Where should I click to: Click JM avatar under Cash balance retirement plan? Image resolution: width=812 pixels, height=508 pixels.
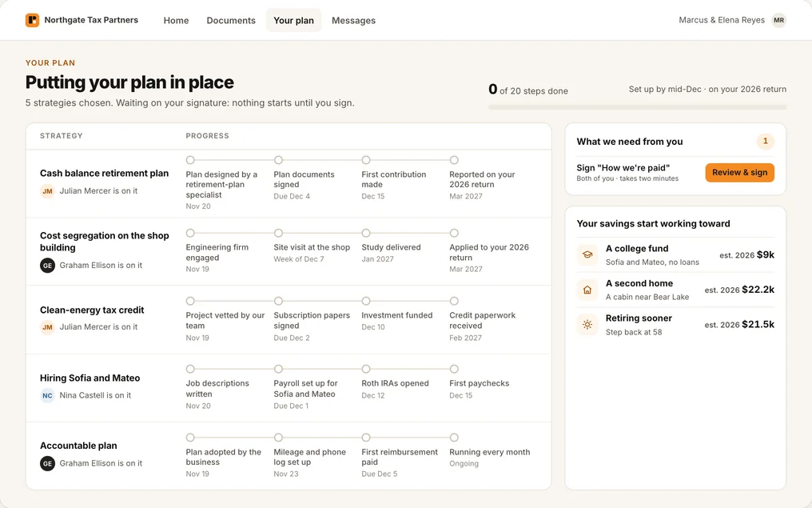pyautogui.click(x=47, y=191)
